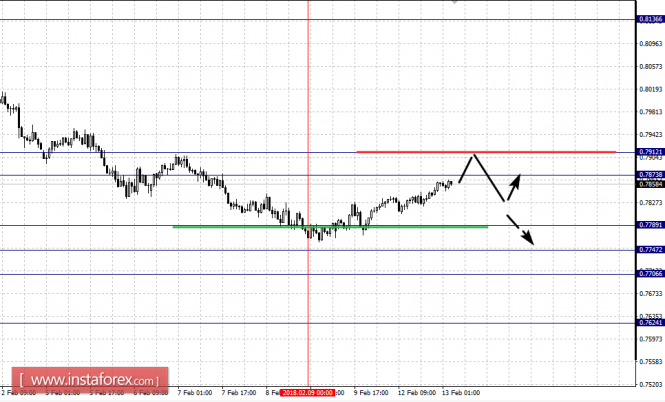The width and height of the screenshot is (665, 402).
Task: Click the 0.80573 price axis value
Action: pyautogui.click(x=651, y=67)
